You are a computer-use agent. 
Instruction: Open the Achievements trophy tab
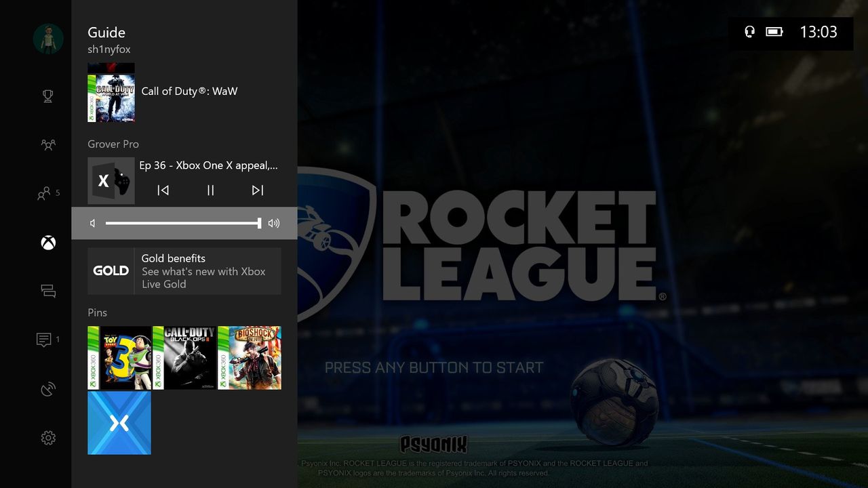point(48,96)
